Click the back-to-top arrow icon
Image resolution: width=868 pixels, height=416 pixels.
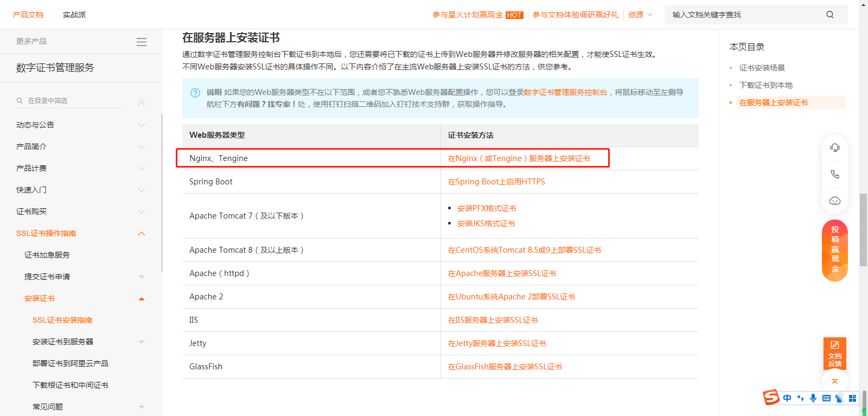coord(834,381)
